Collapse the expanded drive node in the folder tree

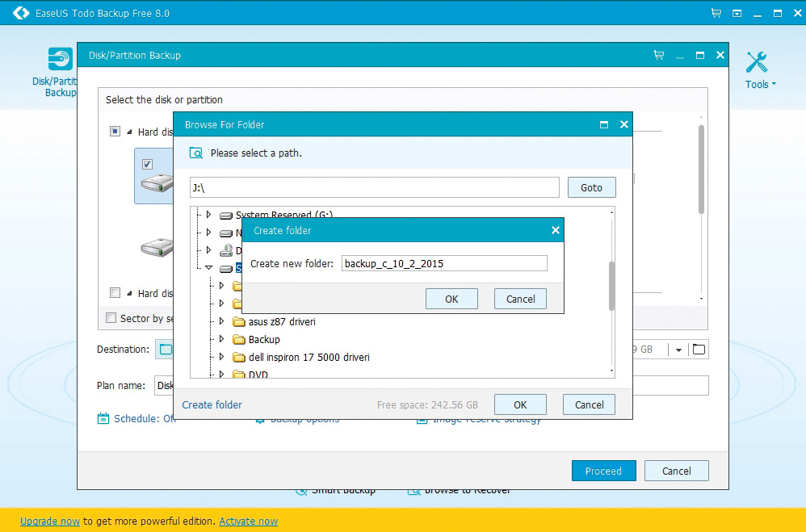tap(208, 268)
